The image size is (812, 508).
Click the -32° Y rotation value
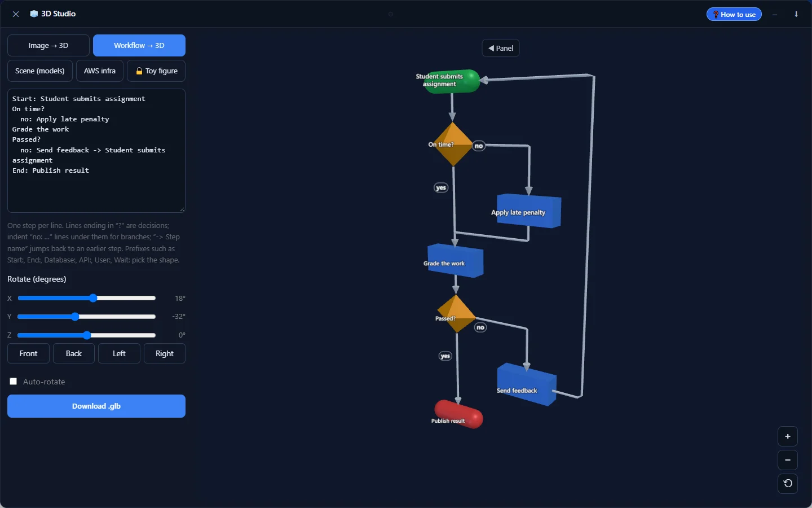179,317
